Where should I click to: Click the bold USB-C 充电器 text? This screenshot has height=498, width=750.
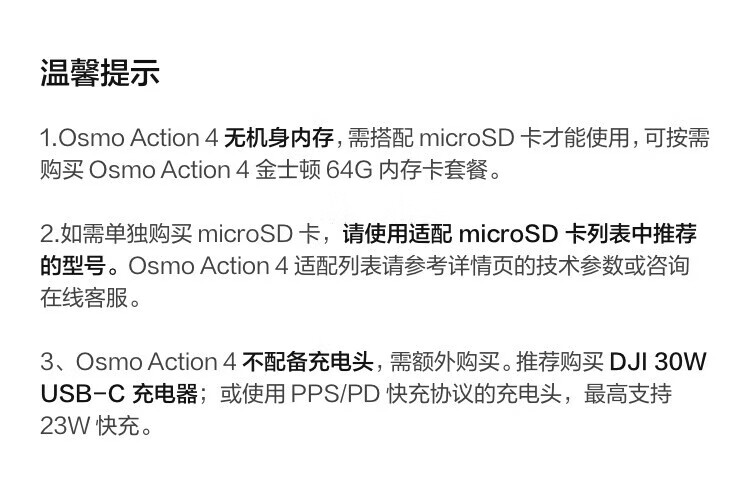coord(119,394)
